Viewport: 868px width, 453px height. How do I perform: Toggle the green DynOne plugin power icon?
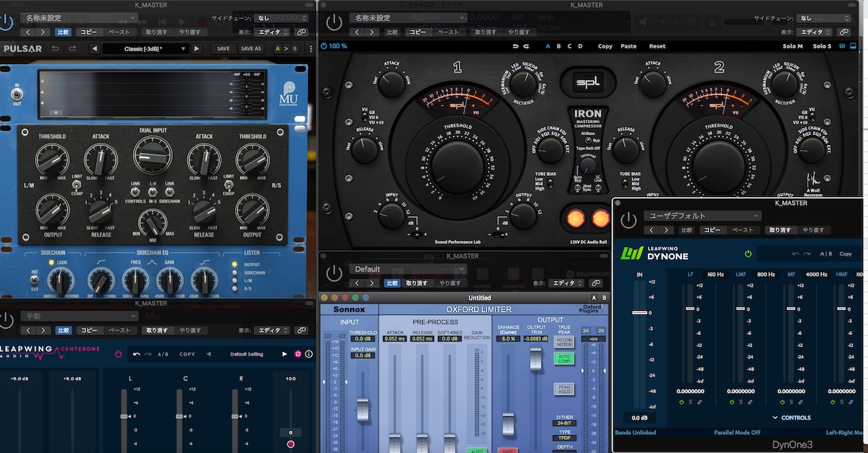click(x=748, y=253)
